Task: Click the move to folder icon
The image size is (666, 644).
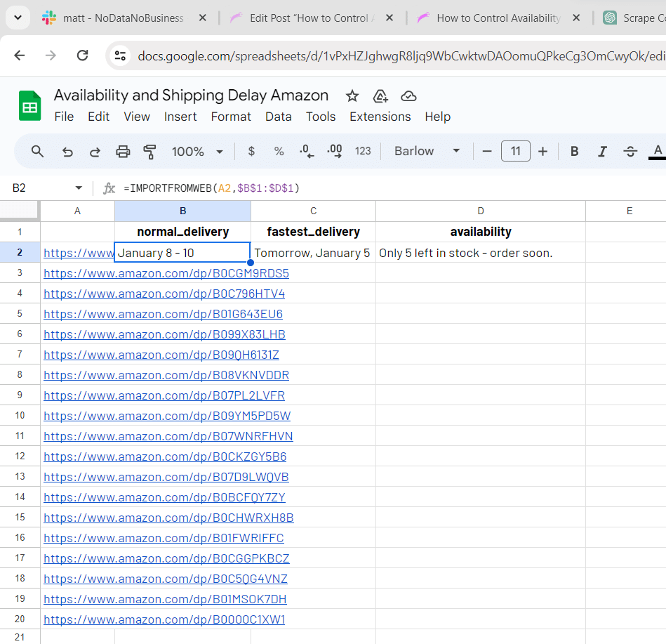Action: (380, 96)
